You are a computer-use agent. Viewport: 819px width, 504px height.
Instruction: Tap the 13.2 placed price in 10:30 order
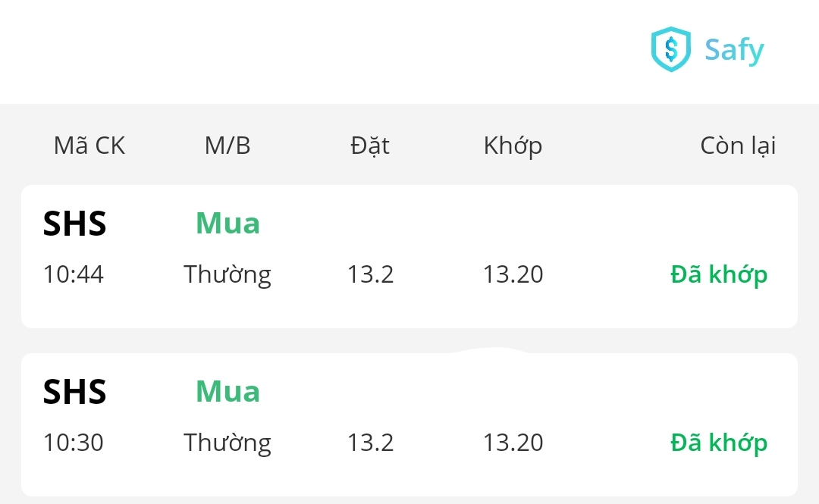[371, 443]
